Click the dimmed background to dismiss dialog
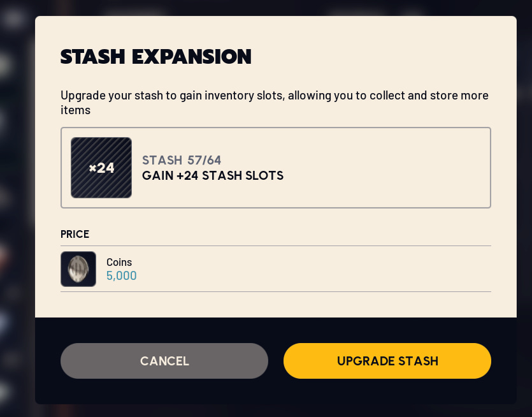 (16, 208)
